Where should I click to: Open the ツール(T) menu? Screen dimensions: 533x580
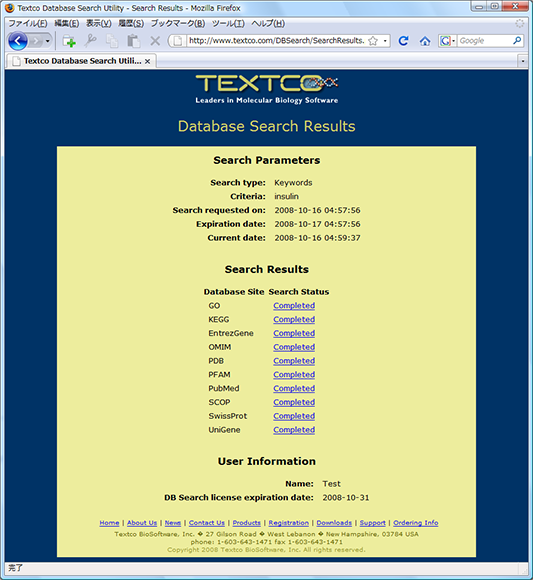tap(228, 23)
